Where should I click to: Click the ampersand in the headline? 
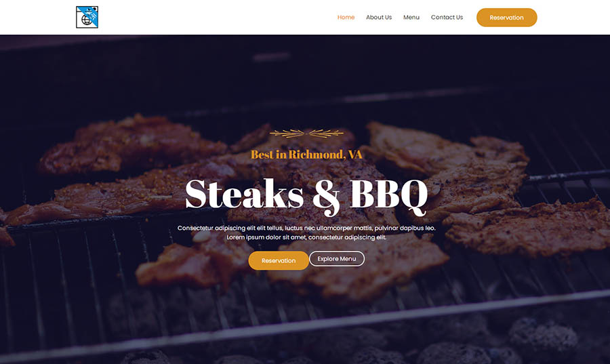(x=326, y=196)
